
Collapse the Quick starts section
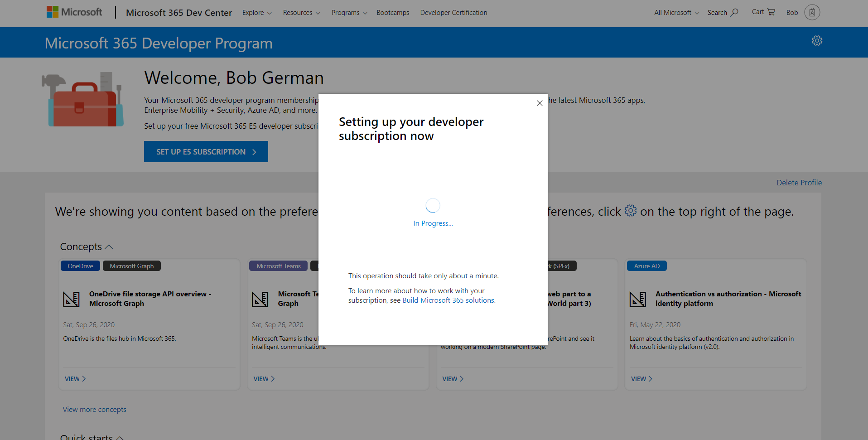coord(120,438)
